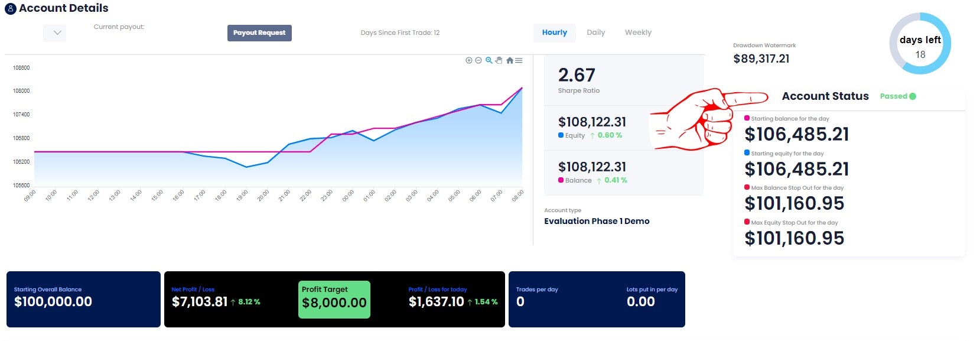The height and width of the screenshot is (341, 980).
Task: Click the Net Profit / Loss label
Action: coord(193,290)
